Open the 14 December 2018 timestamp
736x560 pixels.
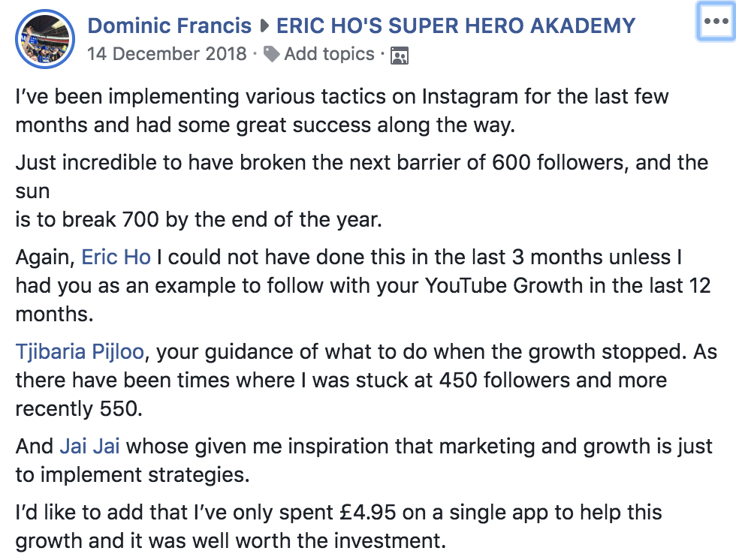[167, 54]
